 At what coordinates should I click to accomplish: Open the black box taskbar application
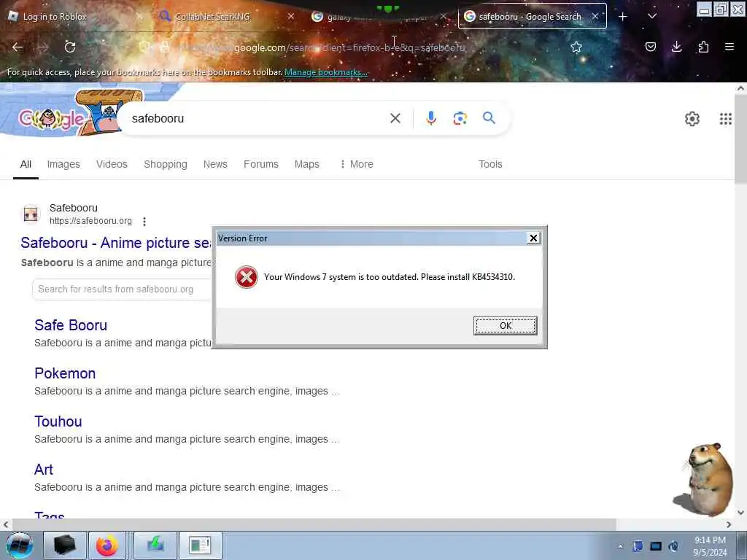point(65,545)
